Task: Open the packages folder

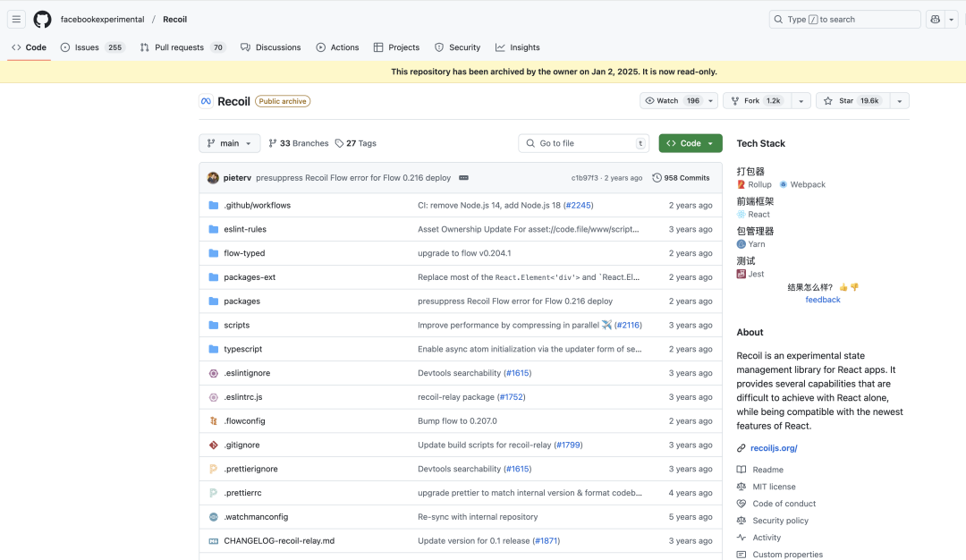Action: [242, 301]
